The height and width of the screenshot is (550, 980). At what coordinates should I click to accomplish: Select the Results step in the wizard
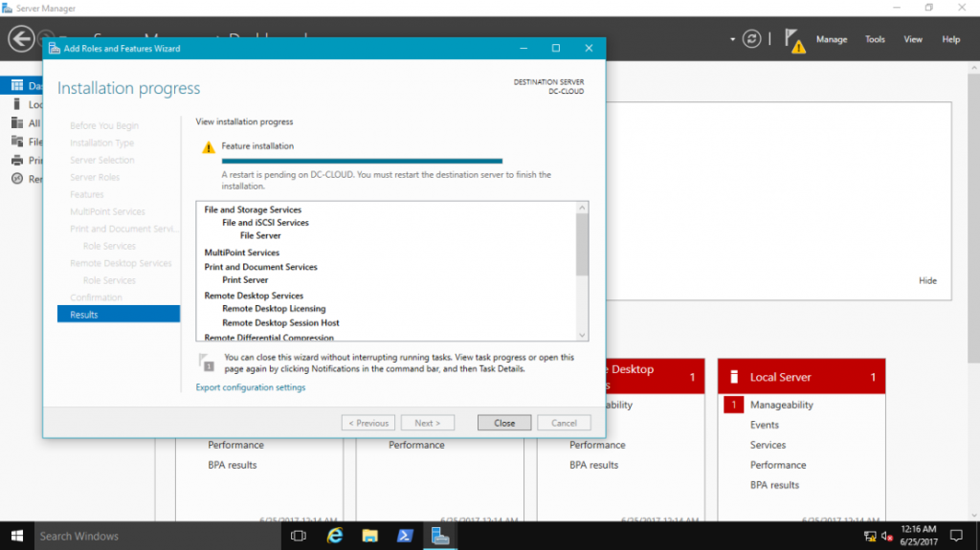click(119, 315)
